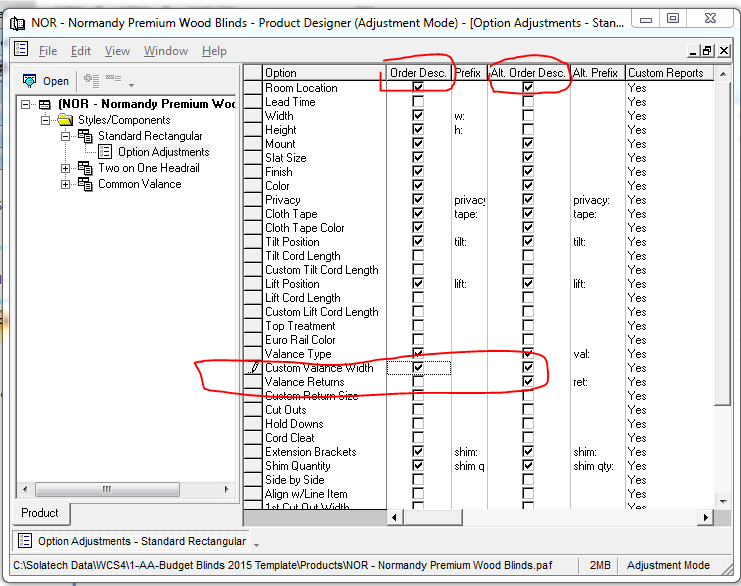
Task: Click the grid horizontal scroll right arrow
Action: tap(706, 517)
